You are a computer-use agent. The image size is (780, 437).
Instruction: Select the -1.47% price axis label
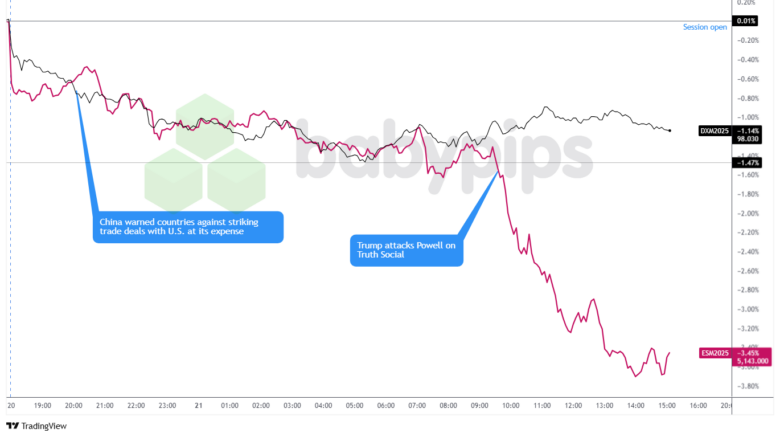(746, 162)
